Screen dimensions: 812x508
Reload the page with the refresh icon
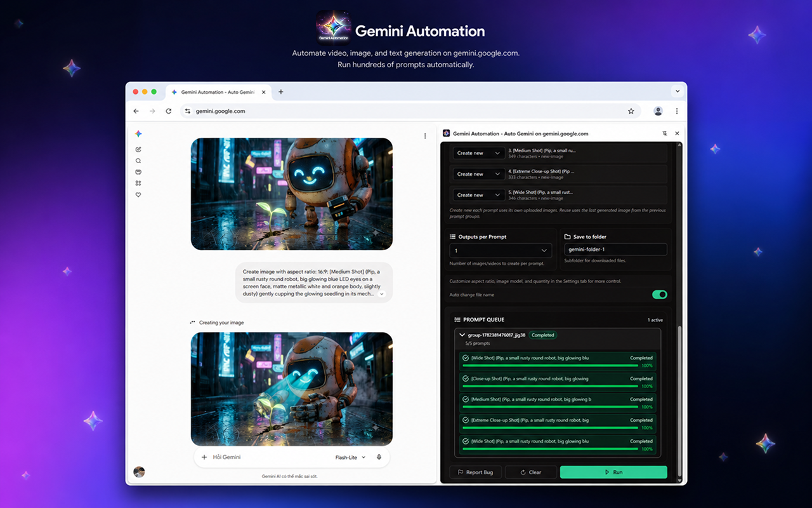pyautogui.click(x=169, y=111)
